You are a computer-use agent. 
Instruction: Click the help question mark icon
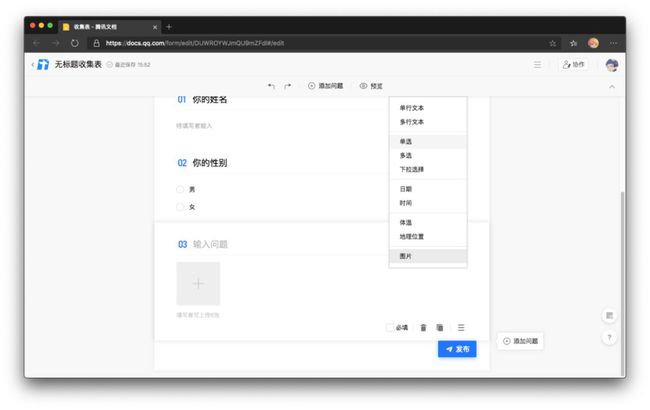click(x=609, y=337)
